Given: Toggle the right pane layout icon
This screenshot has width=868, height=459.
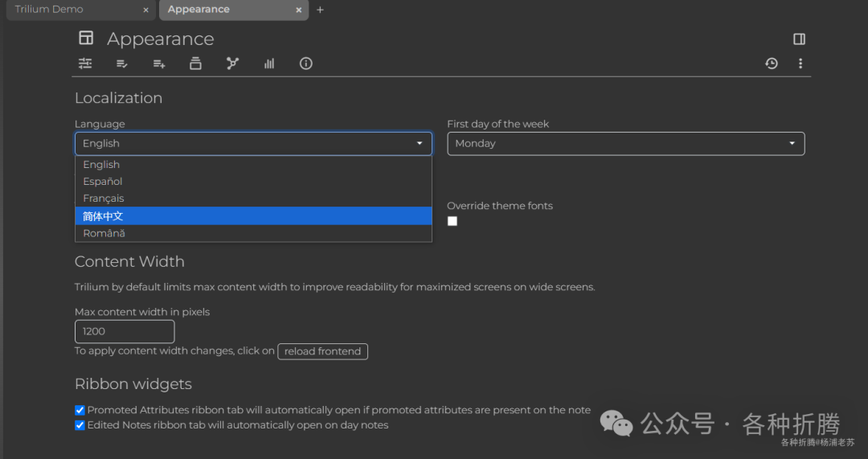Looking at the screenshot, I should (799, 39).
